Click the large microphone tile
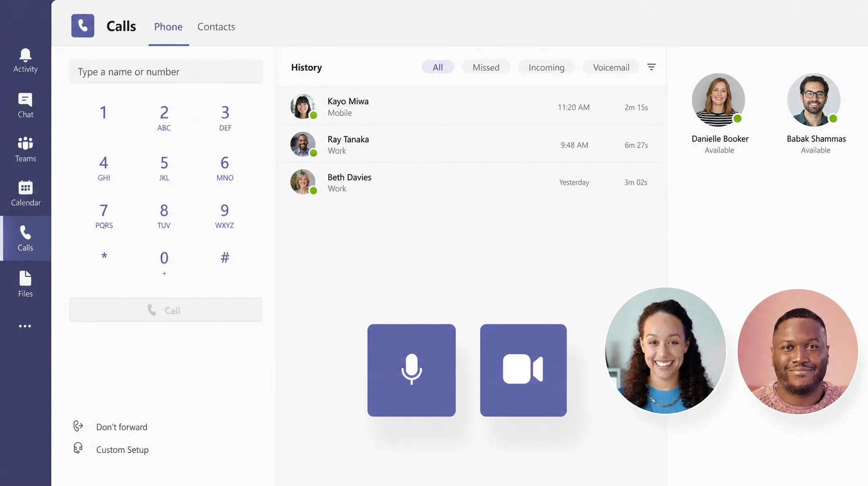This screenshot has width=868, height=486. [x=411, y=370]
